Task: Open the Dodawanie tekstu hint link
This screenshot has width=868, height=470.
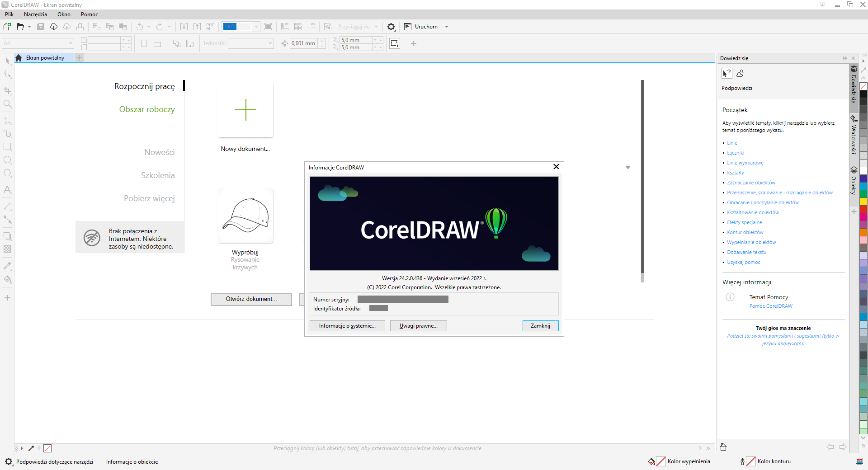Action: tap(746, 252)
